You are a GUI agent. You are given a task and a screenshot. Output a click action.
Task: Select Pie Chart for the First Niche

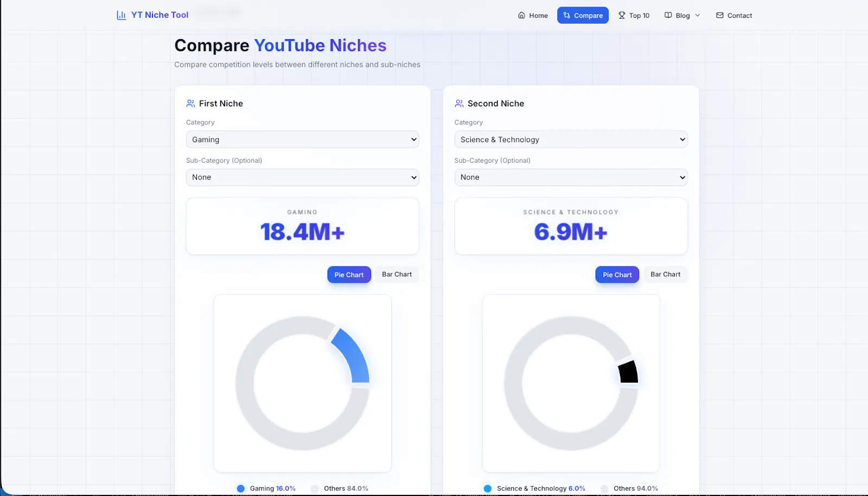click(349, 275)
